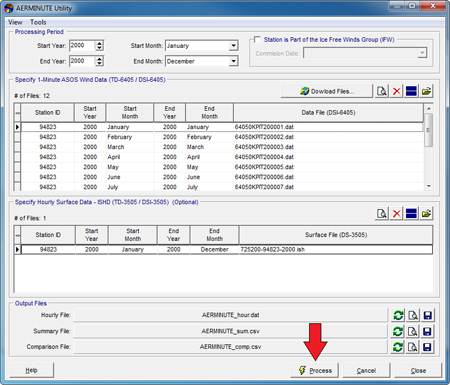Viewport: 450px width, 385px height.
Task: Refresh Comparison File output name
Action: [x=398, y=347]
